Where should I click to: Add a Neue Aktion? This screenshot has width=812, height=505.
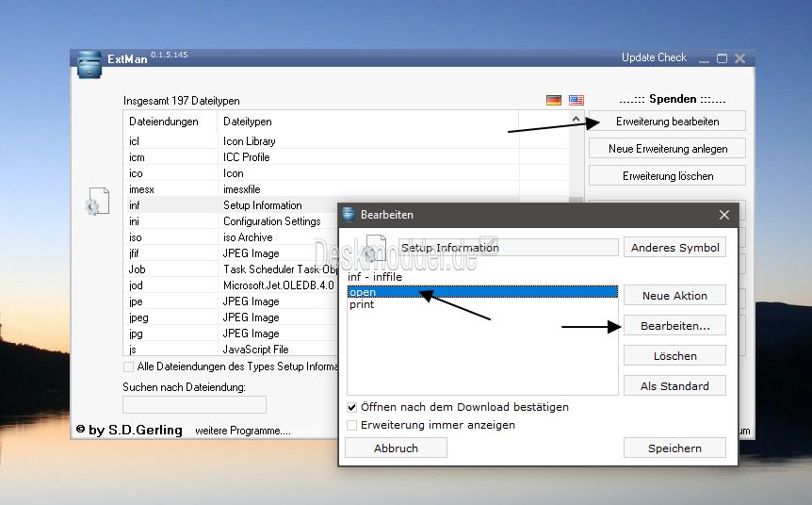674,295
